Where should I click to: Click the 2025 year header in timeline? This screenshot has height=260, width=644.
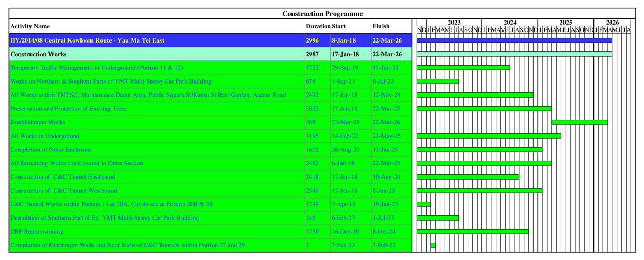tap(566, 23)
